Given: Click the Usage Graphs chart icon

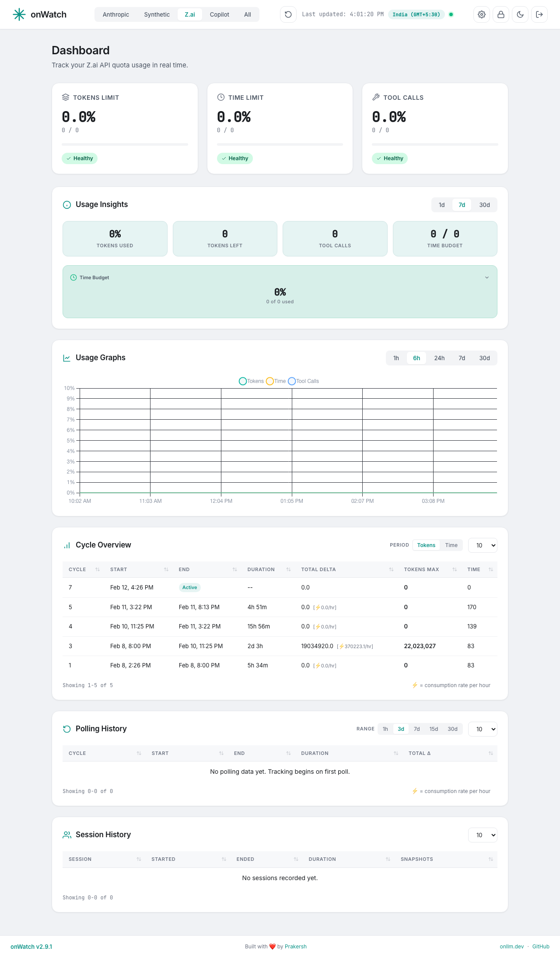Looking at the screenshot, I should pos(67,358).
